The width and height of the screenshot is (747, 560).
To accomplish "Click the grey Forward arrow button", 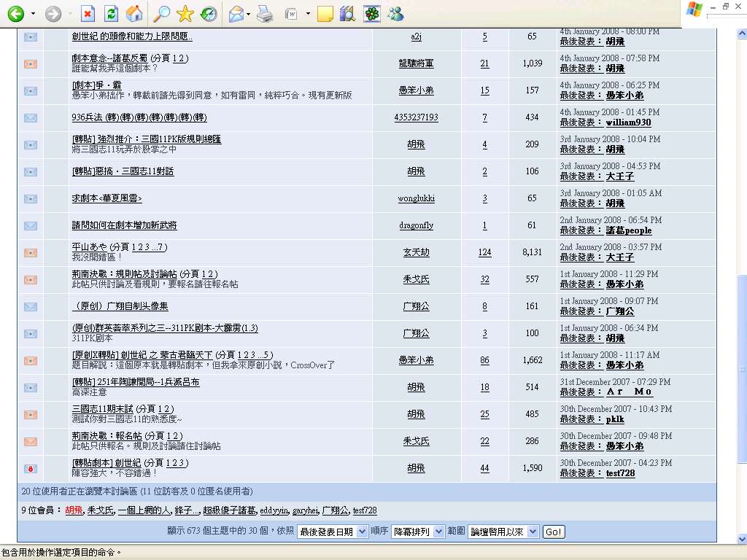I will point(53,14).
